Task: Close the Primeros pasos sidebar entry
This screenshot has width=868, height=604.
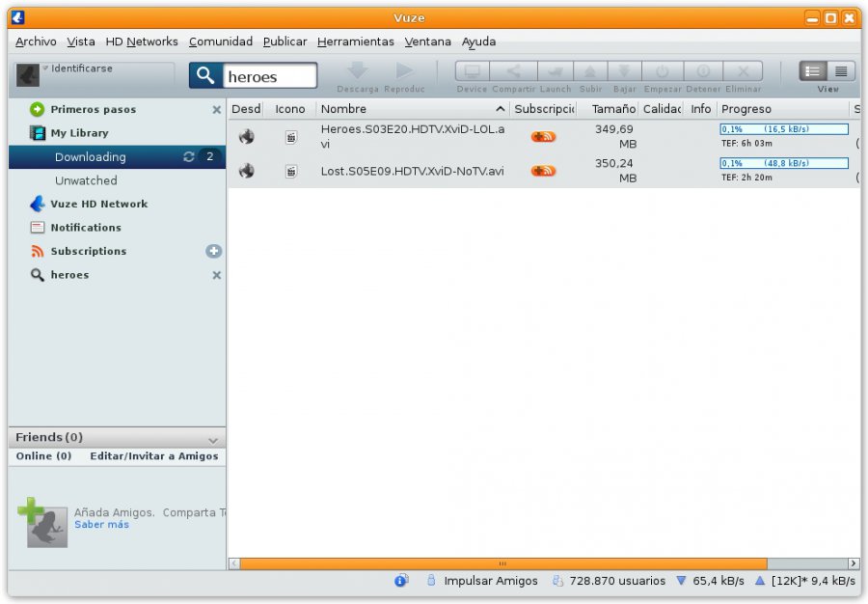Action: pos(216,110)
